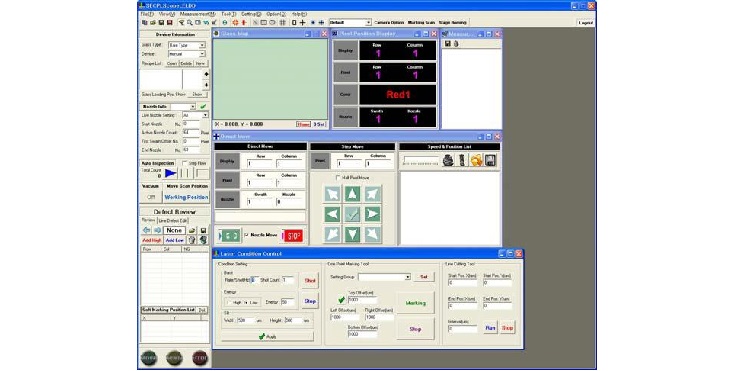
Task: Click the orange crosshair icon in main toolbar
Action: [235, 22]
